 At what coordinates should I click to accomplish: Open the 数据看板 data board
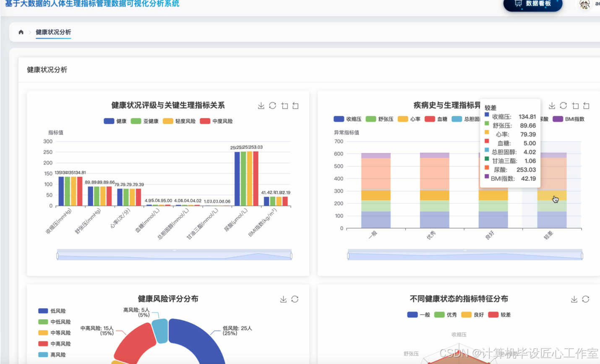(533, 4)
